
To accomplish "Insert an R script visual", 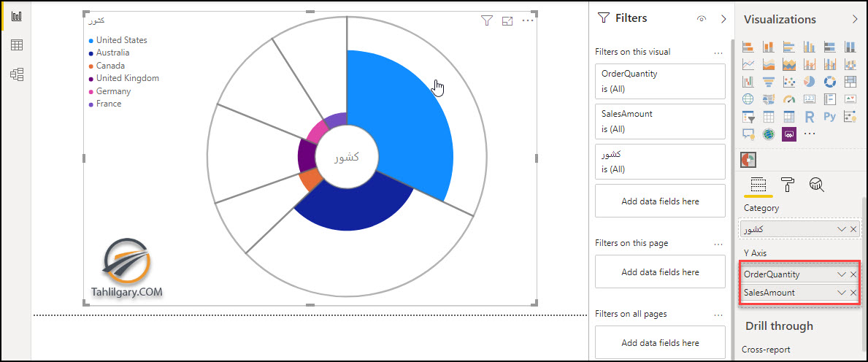I will (810, 116).
